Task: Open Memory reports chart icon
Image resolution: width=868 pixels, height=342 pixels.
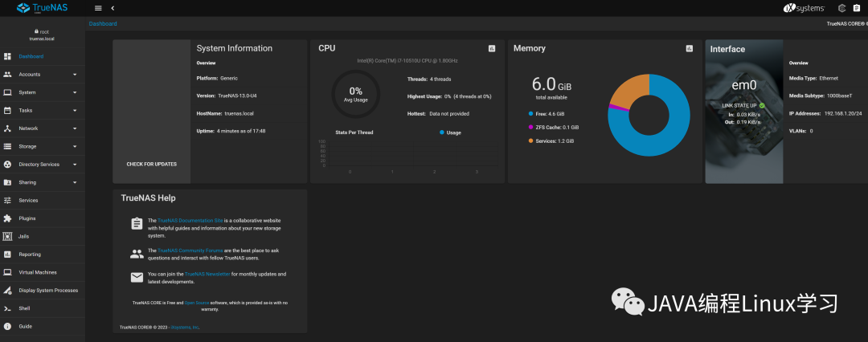Action: coord(690,49)
